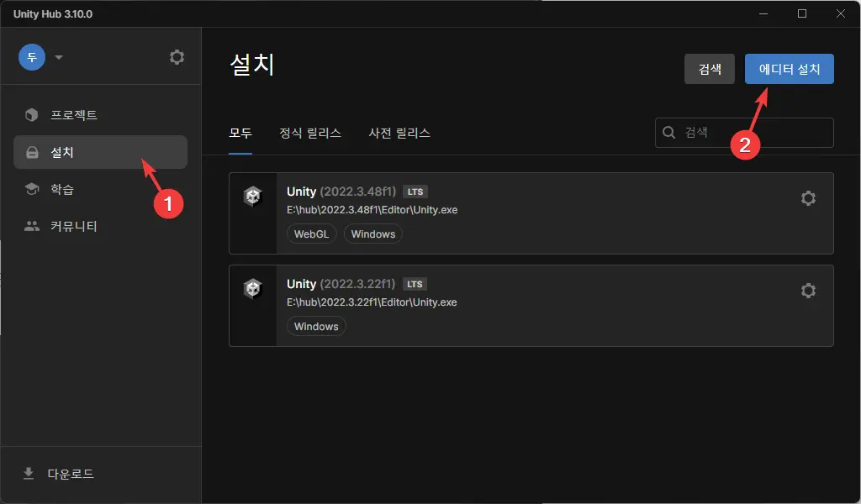Click the WebGL module tag
This screenshot has width=861, height=504.
(x=311, y=234)
